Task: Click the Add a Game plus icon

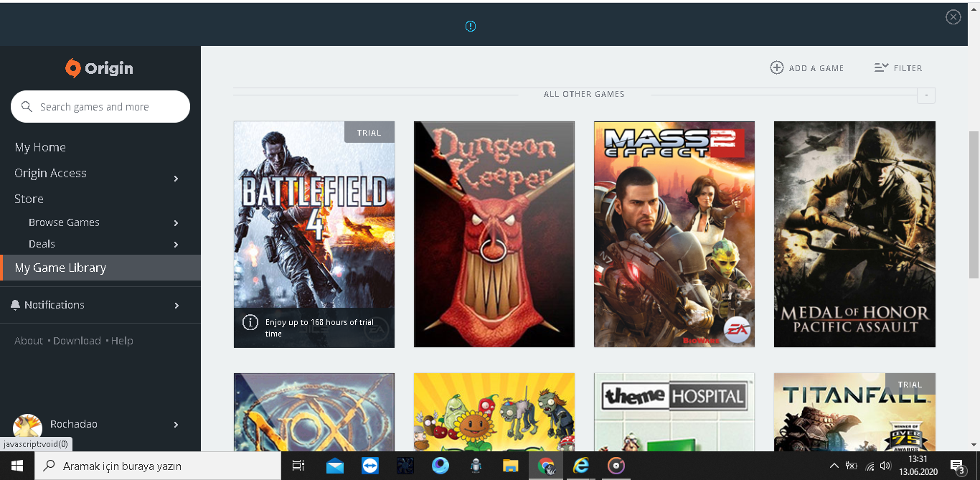Action: click(x=776, y=67)
